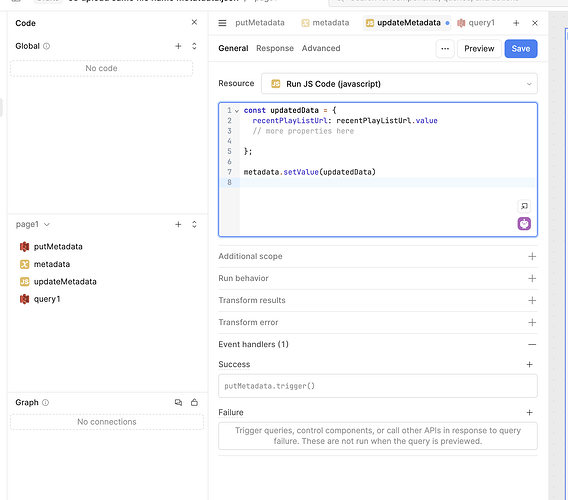Viewport: 568px width, 500px height.
Task: Click the expand editor icon above AI button
Action: pyautogui.click(x=524, y=206)
